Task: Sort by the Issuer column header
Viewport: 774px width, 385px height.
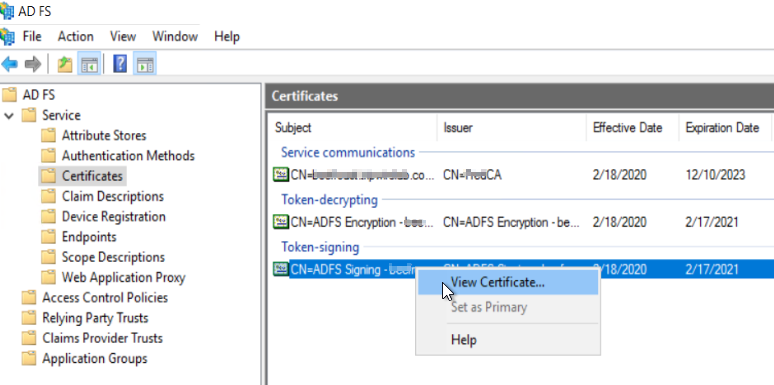Action: (x=512, y=128)
